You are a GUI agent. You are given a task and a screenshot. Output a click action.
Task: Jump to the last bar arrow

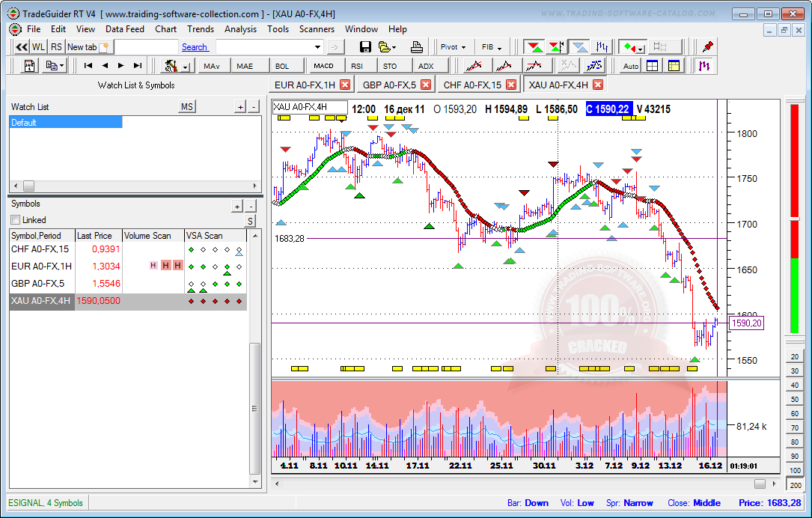pyautogui.click(x=137, y=66)
